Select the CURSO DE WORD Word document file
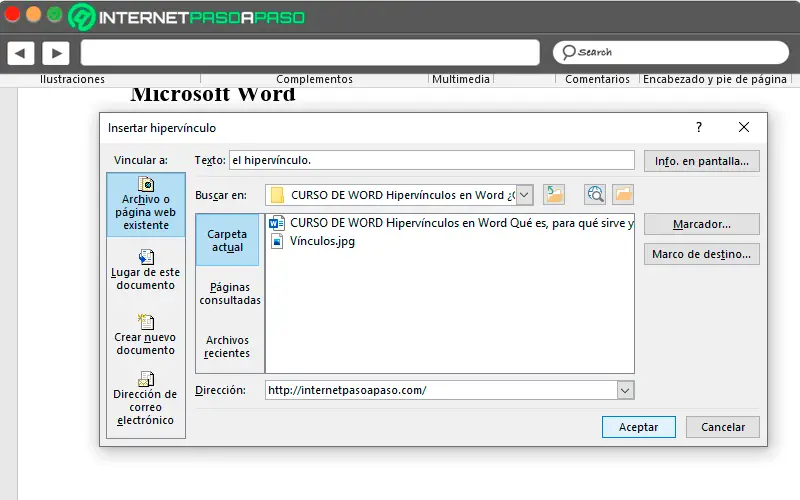The width and height of the screenshot is (800, 500). 452,223
